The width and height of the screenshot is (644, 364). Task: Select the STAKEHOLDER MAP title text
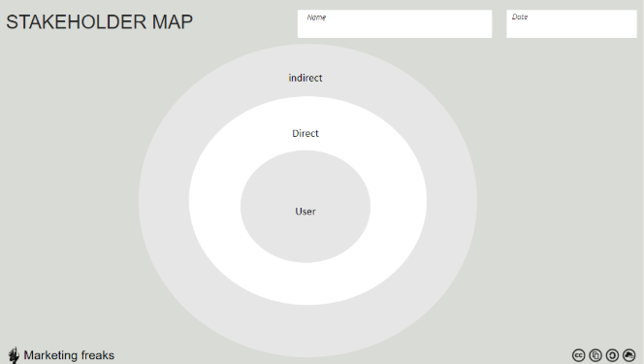[99, 21]
